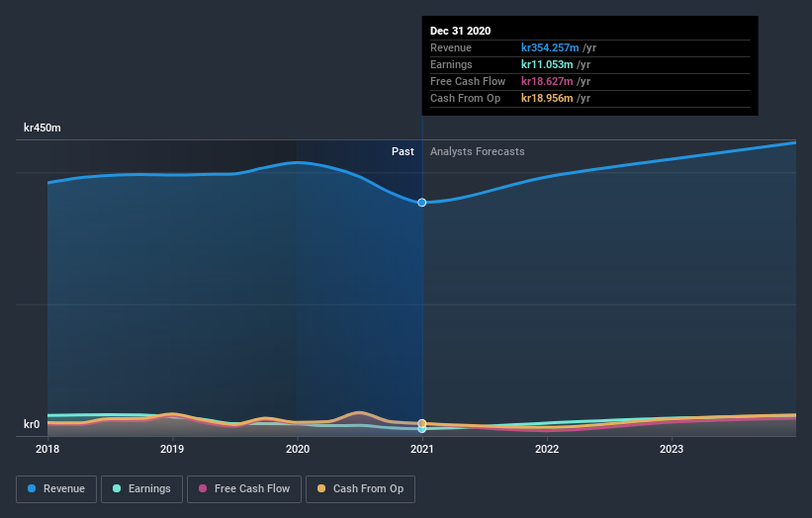Click the Revenue data point at 2021
This screenshot has width=812, height=518.
click(422, 203)
